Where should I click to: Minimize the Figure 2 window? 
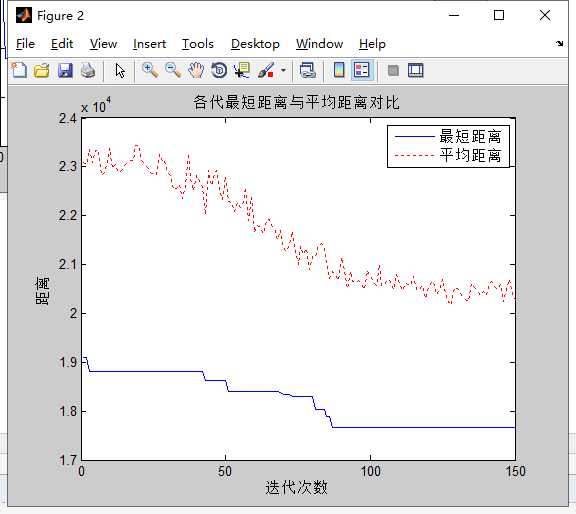[x=454, y=15]
